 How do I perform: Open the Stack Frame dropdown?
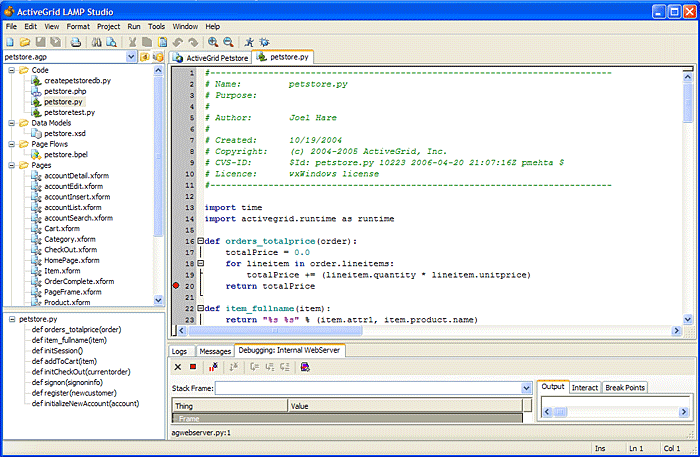(526, 387)
